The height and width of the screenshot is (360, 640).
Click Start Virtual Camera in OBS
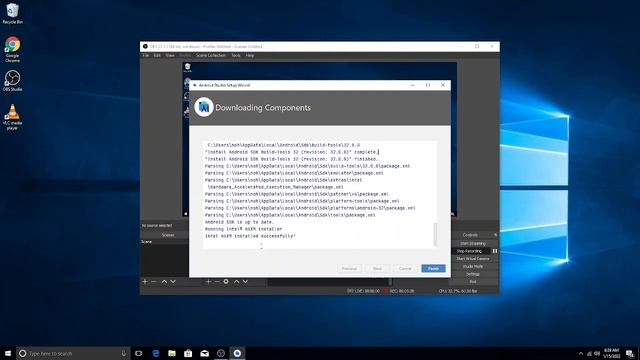[x=473, y=259]
